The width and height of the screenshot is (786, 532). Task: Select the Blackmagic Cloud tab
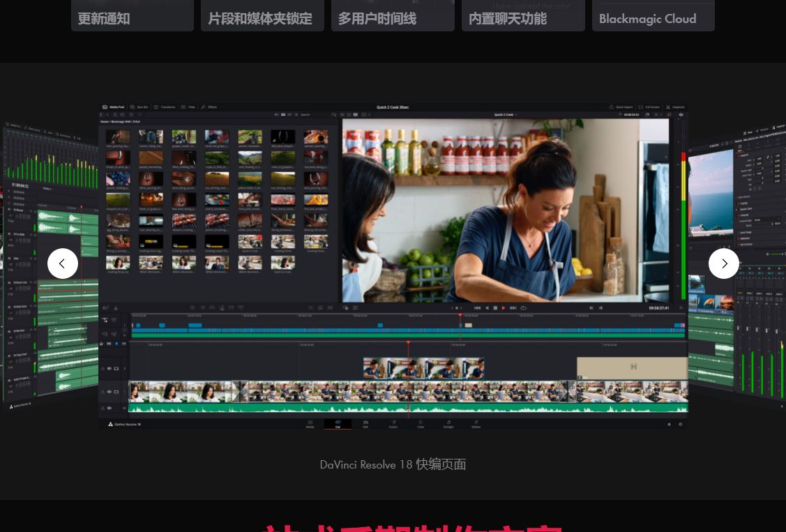click(x=653, y=15)
